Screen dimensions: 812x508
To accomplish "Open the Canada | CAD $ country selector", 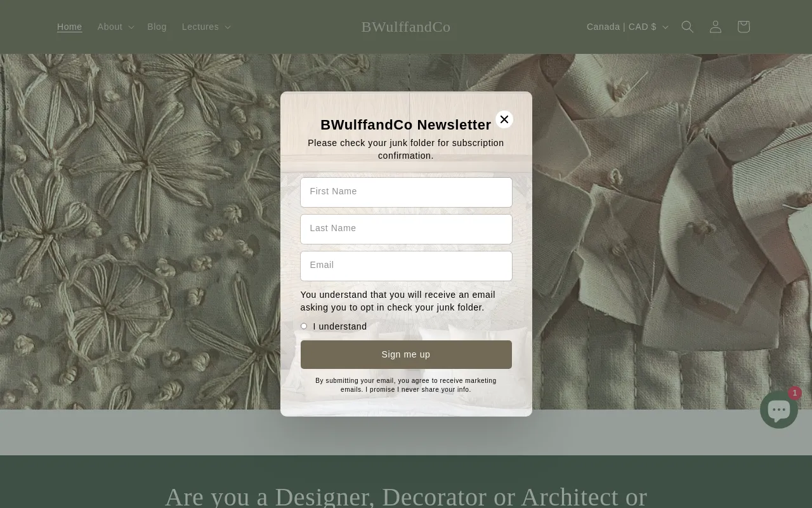I will 627,27.
